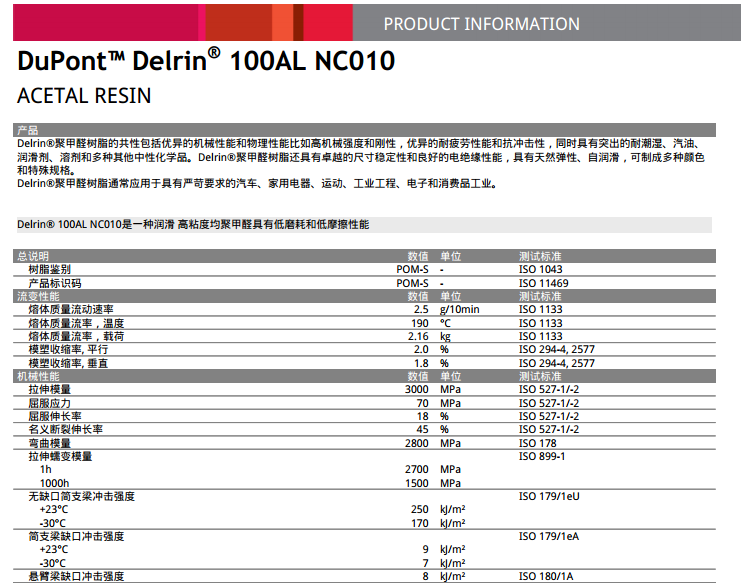Click the ISO 899-1 test standard
This screenshot has width=741, height=583.
coord(542,456)
